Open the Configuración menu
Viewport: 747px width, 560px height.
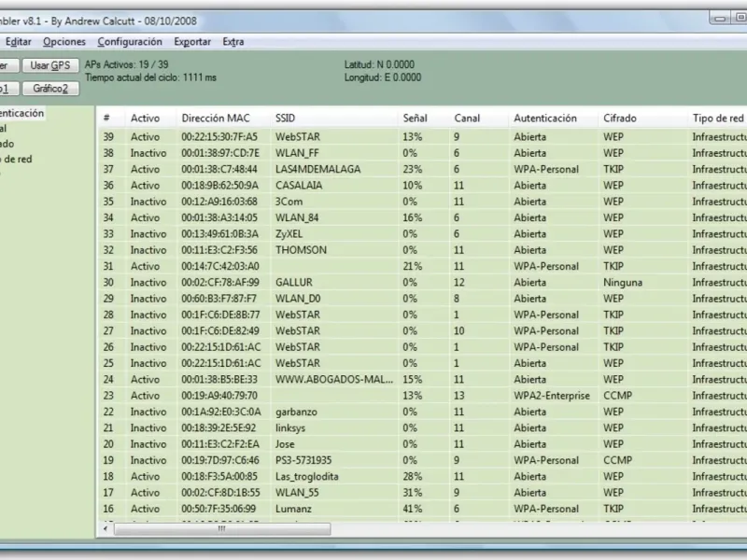coord(130,42)
